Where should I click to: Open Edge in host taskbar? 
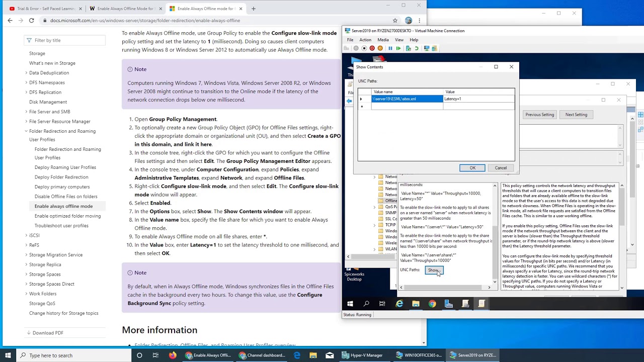click(297, 355)
